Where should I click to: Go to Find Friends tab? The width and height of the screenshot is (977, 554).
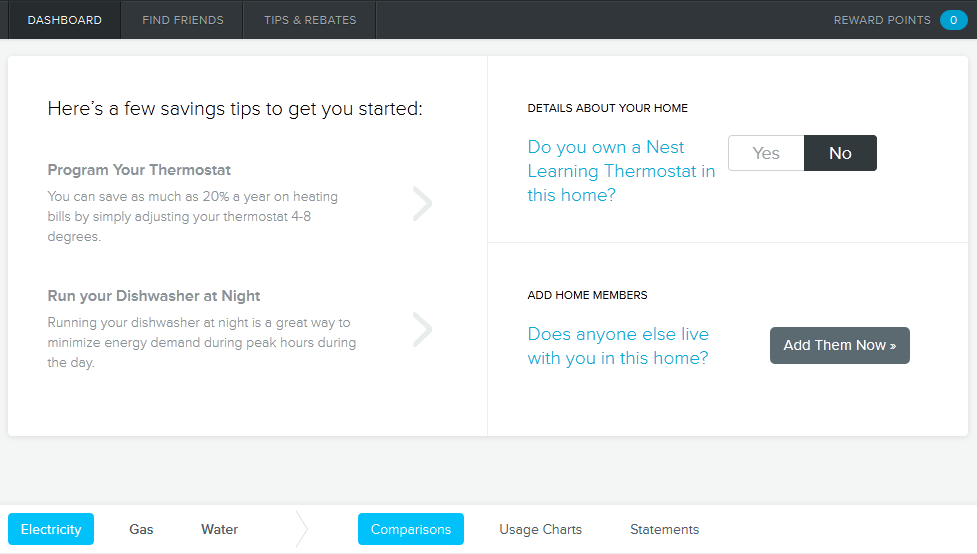click(183, 20)
